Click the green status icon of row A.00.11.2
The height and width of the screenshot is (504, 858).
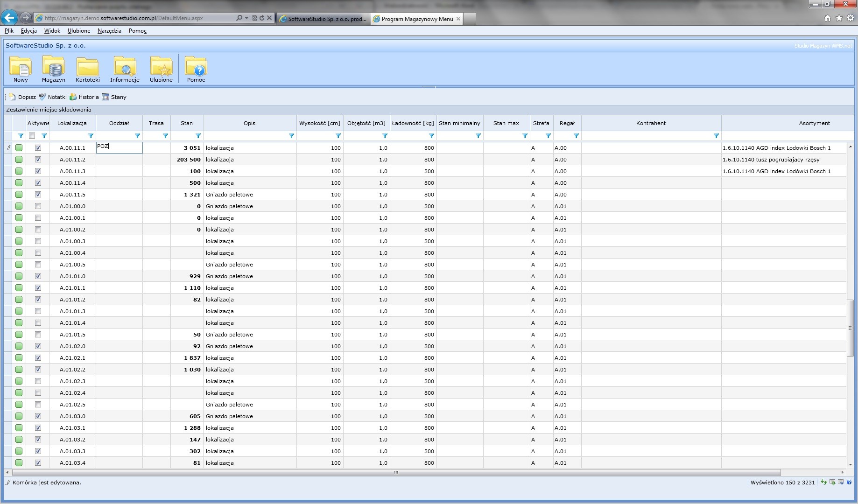pos(19,160)
